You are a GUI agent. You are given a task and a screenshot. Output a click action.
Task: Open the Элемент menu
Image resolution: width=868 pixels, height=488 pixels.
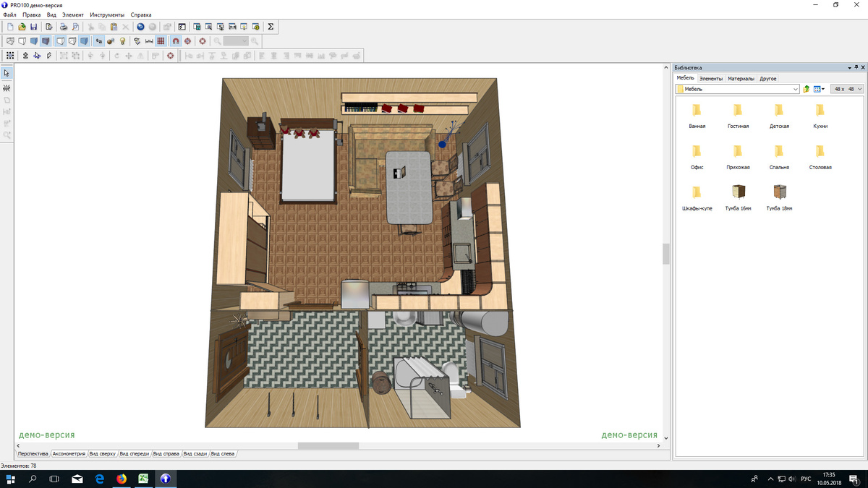point(73,14)
